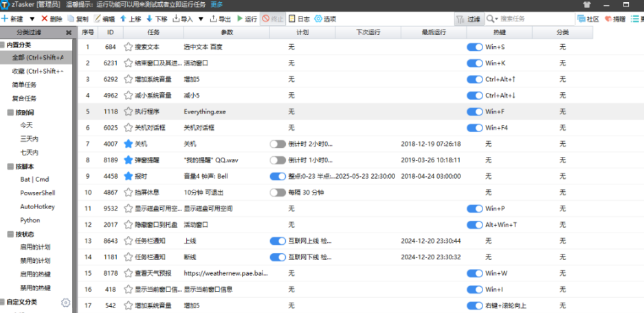Screen dimensions: 644x313
Task: Star the 执行程序 task
Action: 129,111
